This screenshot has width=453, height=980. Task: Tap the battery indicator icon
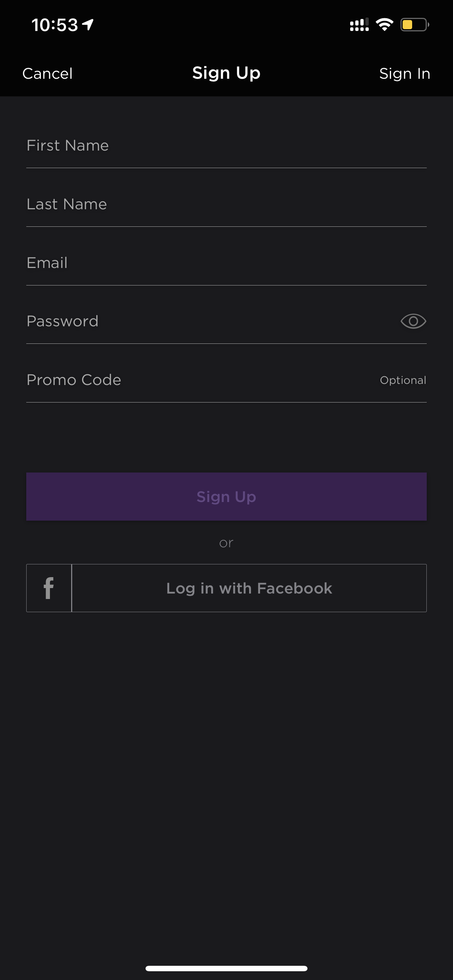tap(415, 25)
